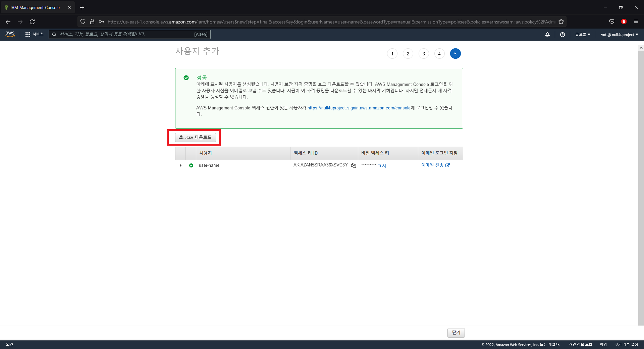Viewport: 644px width, 349px height.
Task: Open a new browser tab
Action: click(82, 7)
